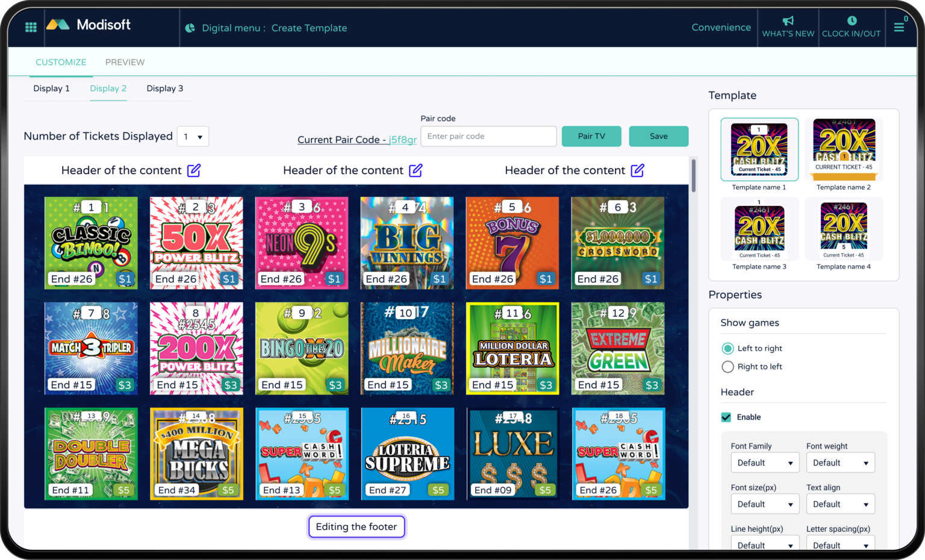This screenshot has width=925, height=560.
Task: Enable the Header checkbox
Action: click(726, 417)
